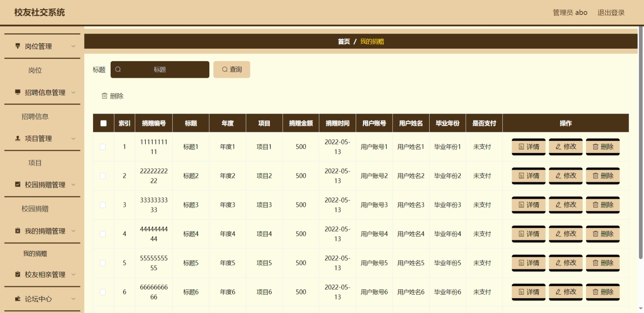Click 退出登录 to log out
This screenshot has width=644, height=313.
(x=611, y=12)
